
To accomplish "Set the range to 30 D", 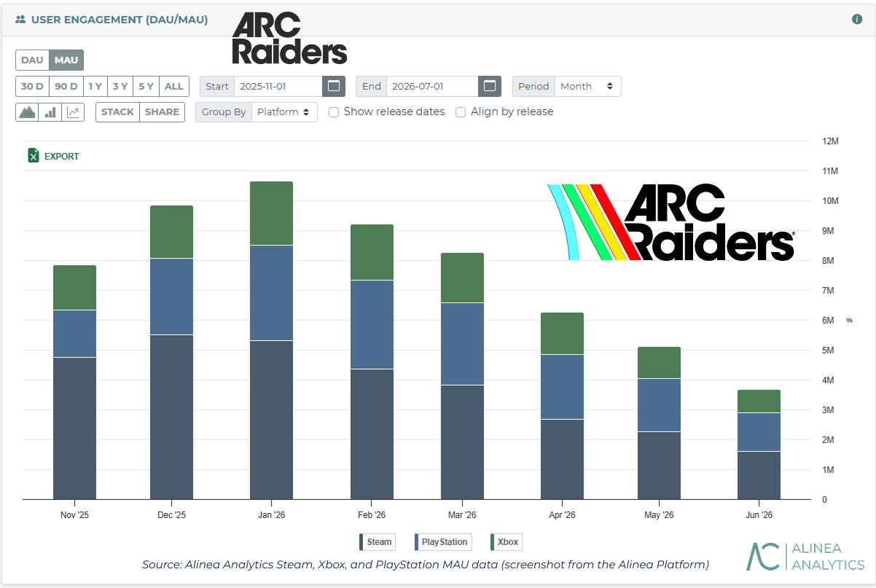I will (32, 86).
